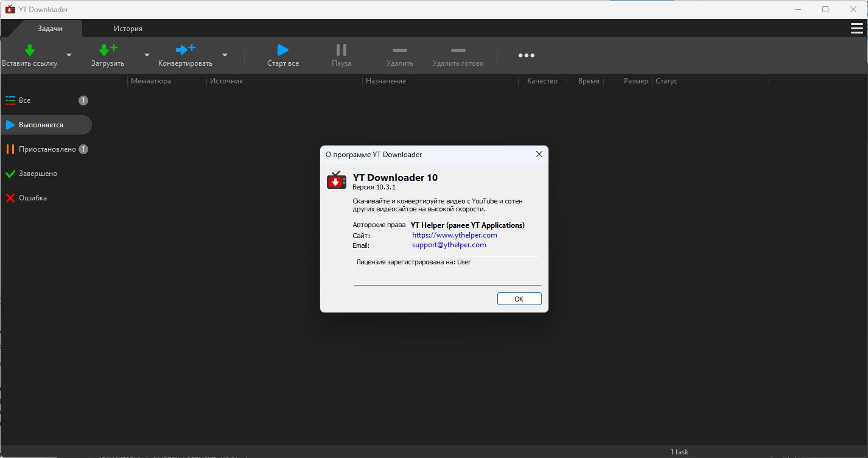Close the О программе YT Downloader dialog

pos(539,155)
